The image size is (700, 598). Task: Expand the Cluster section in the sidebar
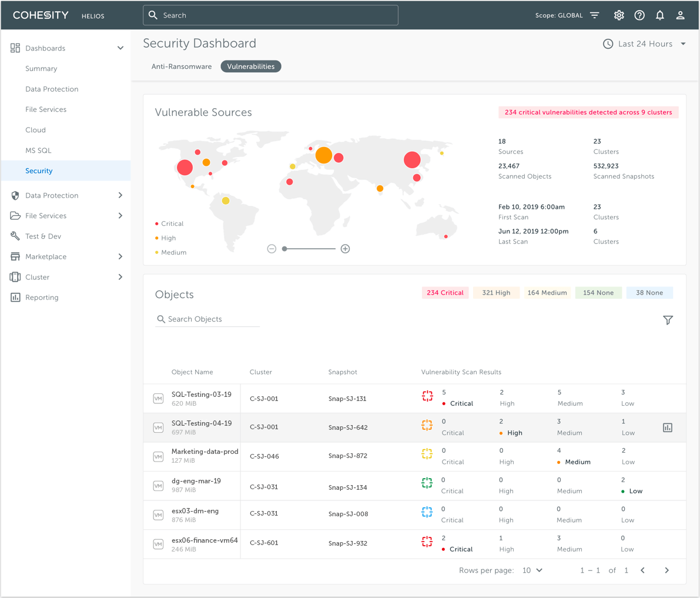click(39, 277)
